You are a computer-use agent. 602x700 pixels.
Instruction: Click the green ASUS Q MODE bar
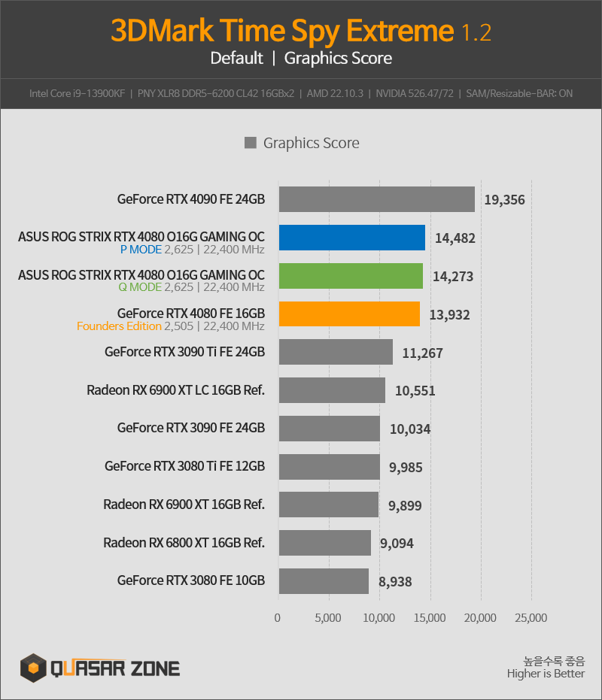(x=351, y=276)
